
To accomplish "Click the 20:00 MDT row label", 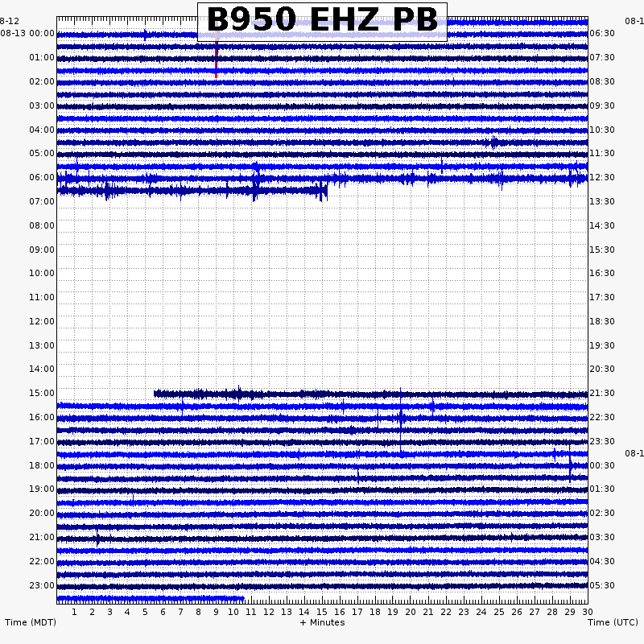I will (x=42, y=514).
